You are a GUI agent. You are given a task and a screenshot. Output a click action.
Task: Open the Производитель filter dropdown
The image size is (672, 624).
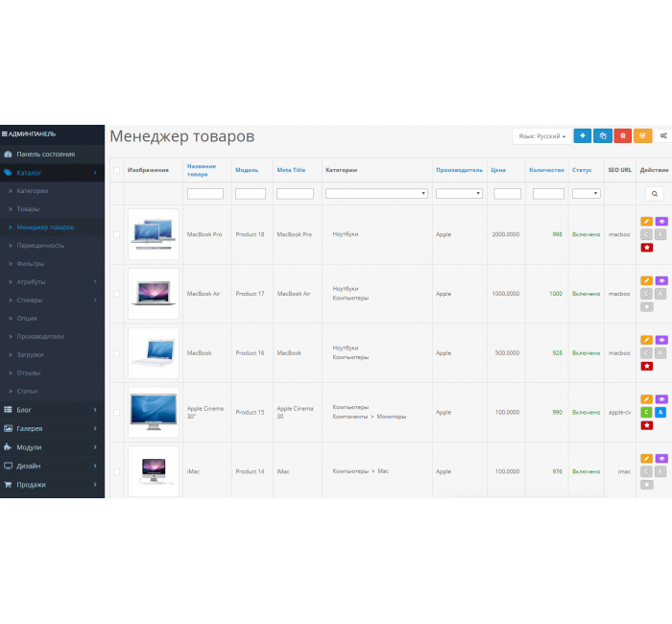click(x=459, y=193)
